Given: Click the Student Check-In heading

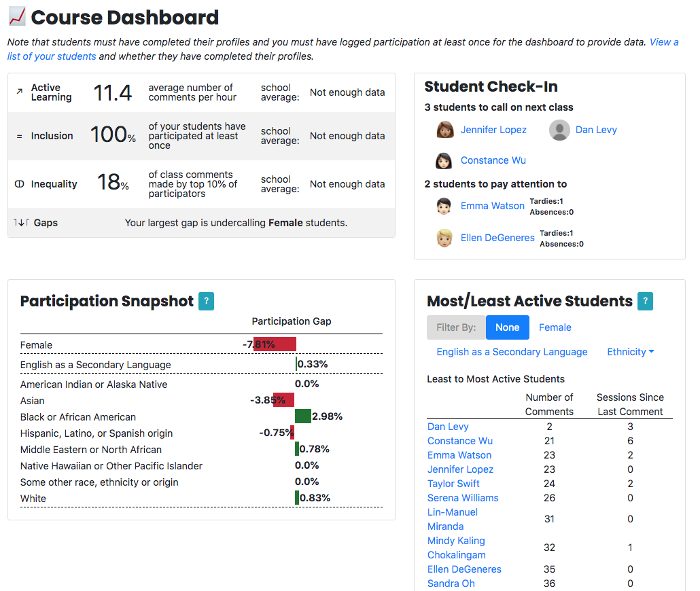Looking at the screenshot, I should tap(491, 86).
